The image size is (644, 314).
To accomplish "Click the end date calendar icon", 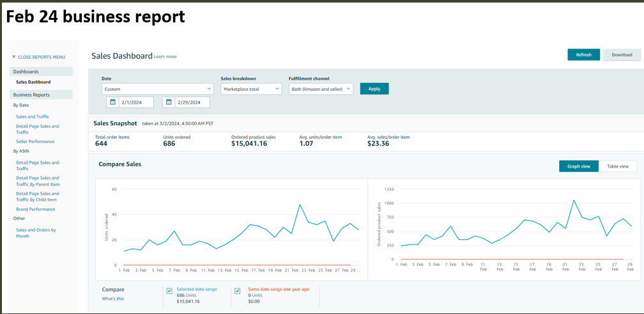I will point(169,102).
